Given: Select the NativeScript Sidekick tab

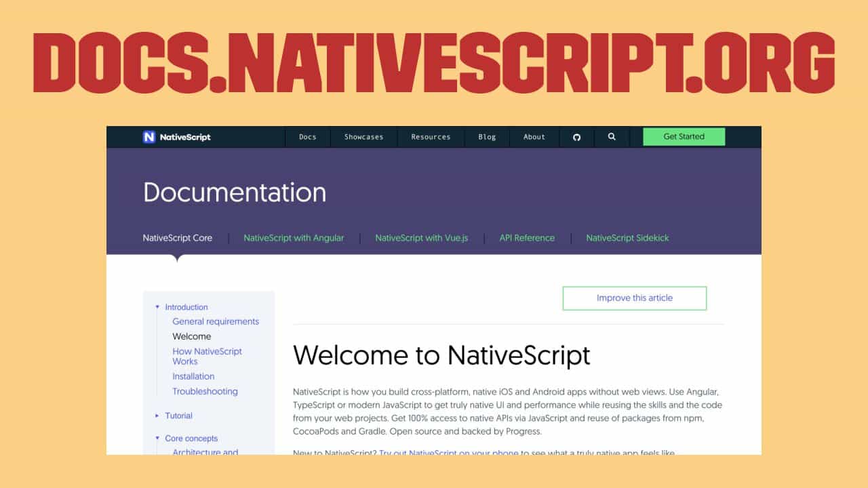Looking at the screenshot, I should coord(627,238).
